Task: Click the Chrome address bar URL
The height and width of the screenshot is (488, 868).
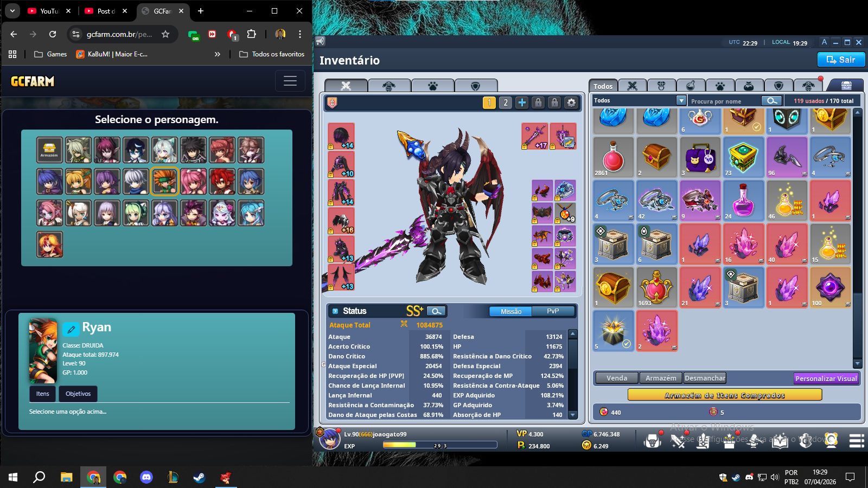Action: pyautogui.click(x=119, y=34)
